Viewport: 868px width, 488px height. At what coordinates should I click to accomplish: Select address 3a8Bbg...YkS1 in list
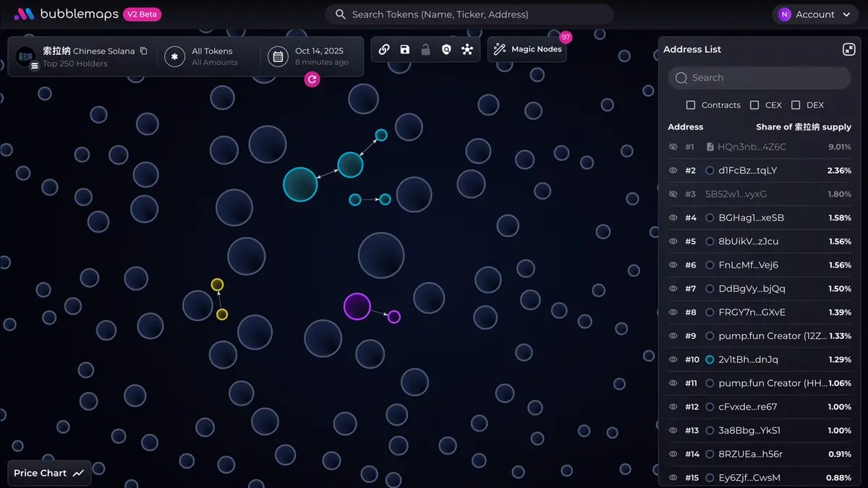(750, 430)
